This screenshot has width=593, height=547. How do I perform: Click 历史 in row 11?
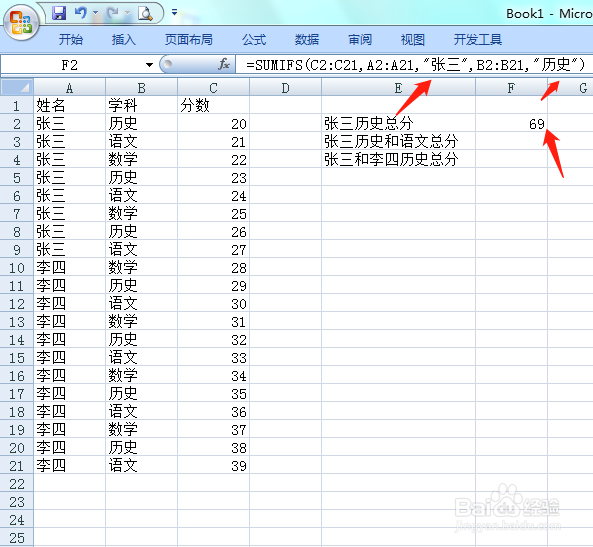pos(141,286)
